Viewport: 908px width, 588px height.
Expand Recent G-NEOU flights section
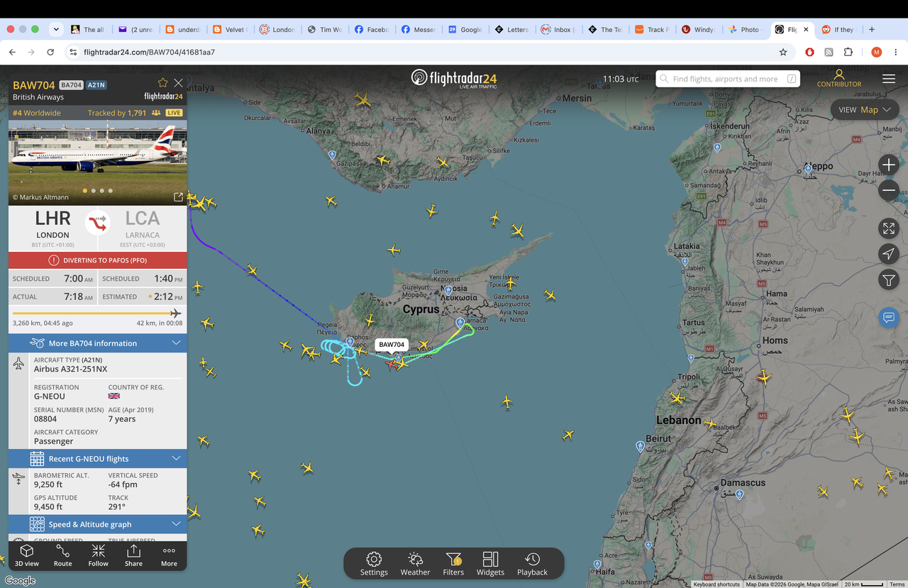pyautogui.click(x=98, y=459)
